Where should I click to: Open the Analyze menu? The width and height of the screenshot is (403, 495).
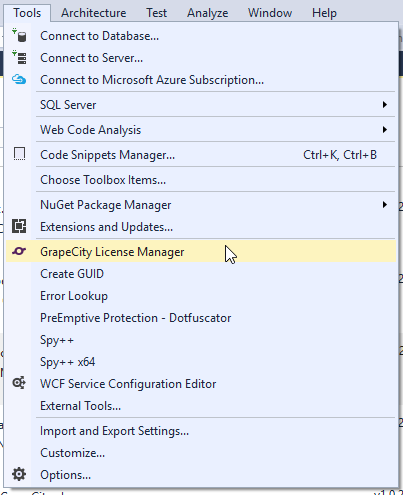[x=208, y=13]
